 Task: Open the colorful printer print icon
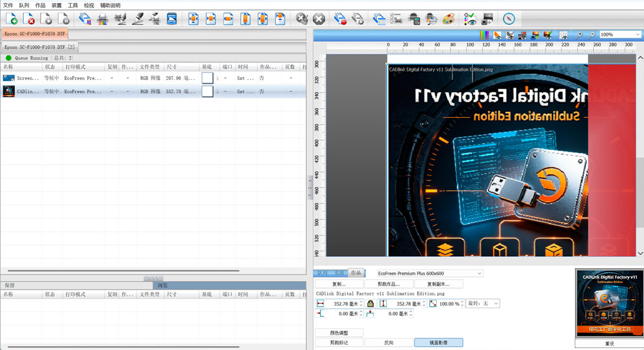[x=102, y=19]
